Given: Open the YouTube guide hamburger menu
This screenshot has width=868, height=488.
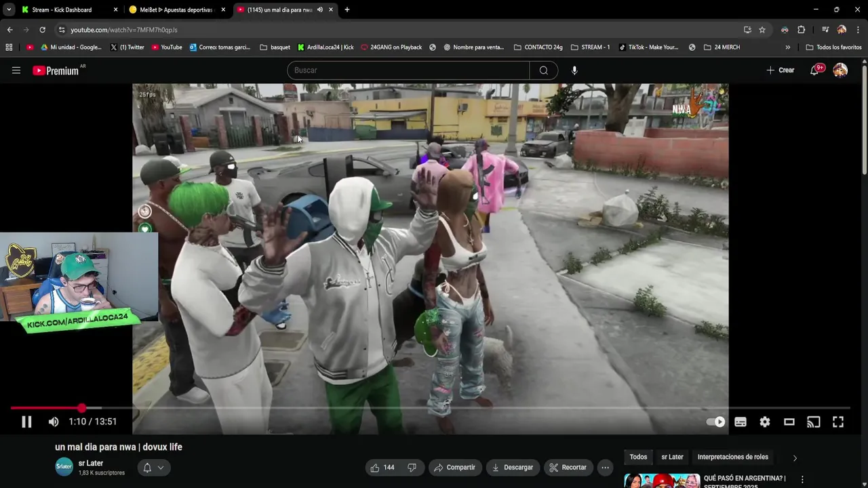Looking at the screenshot, I should (16, 70).
